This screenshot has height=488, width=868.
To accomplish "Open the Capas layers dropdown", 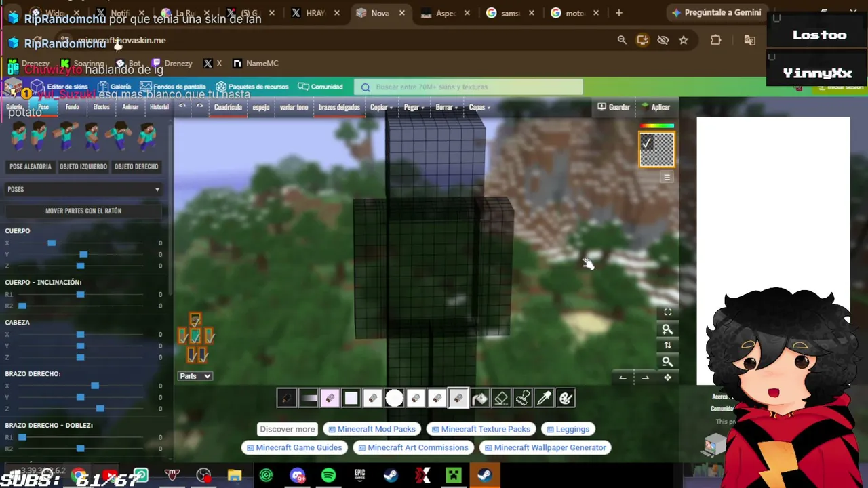I will (479, 107).
